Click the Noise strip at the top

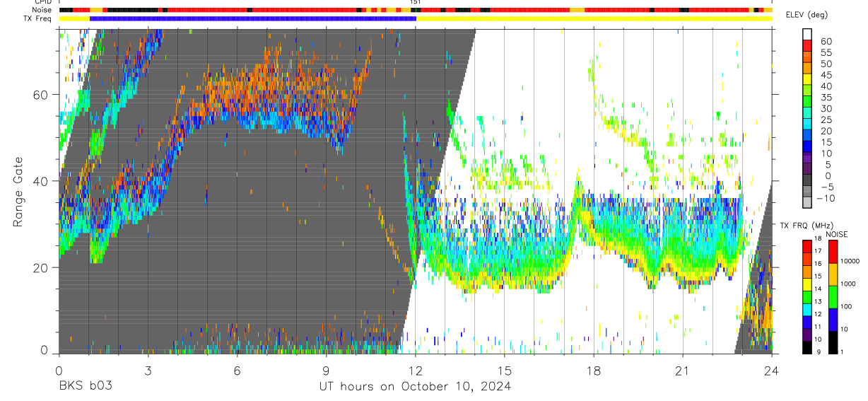(x=416, y=11)
